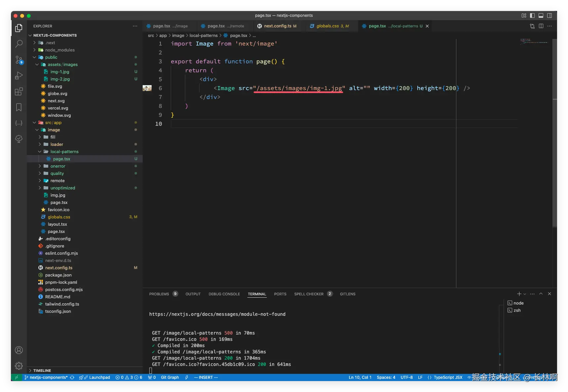Click the Git Graph status bar button
This screenshot has height=392, width=568.
click(x=170, y=377)
